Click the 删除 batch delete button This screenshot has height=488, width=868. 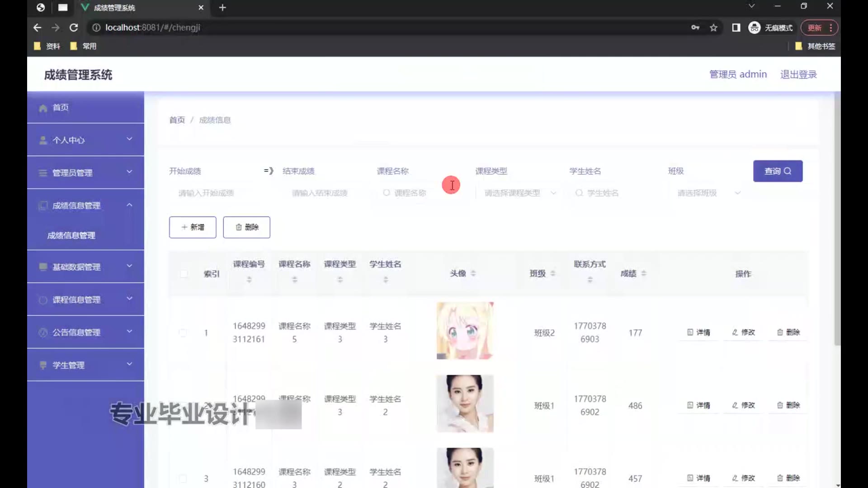coord(246,227)
